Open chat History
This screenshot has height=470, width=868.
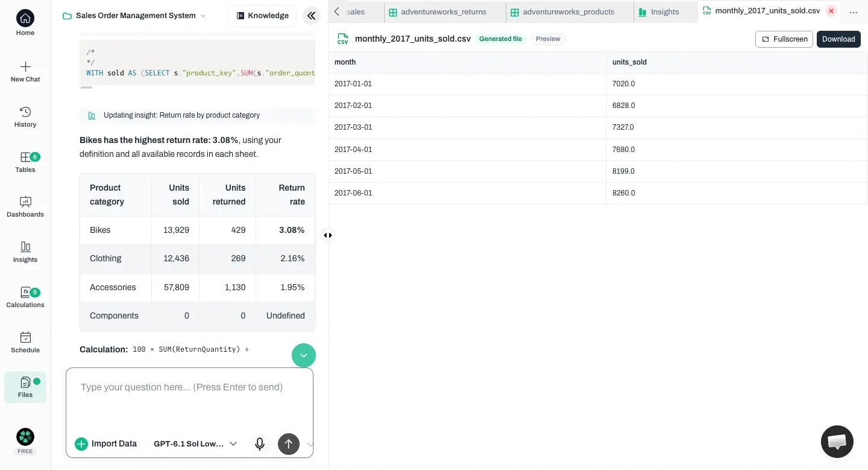tap(25, 117)
